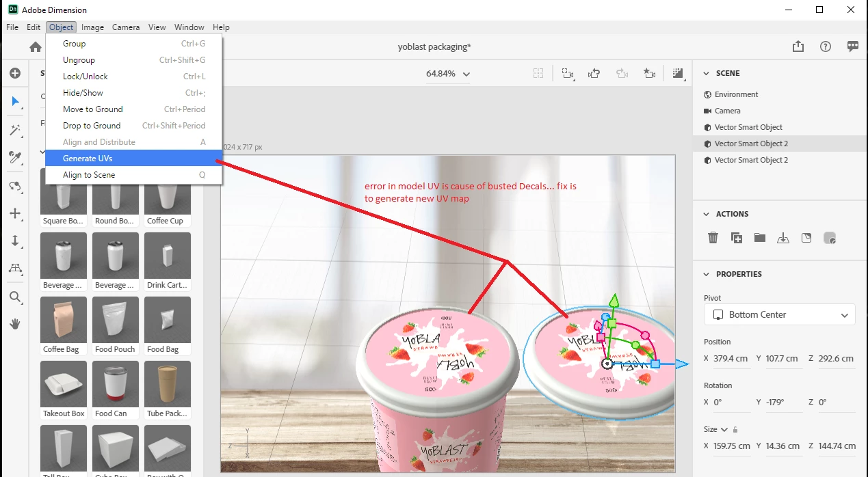Open the Window menu

point(189,27)
